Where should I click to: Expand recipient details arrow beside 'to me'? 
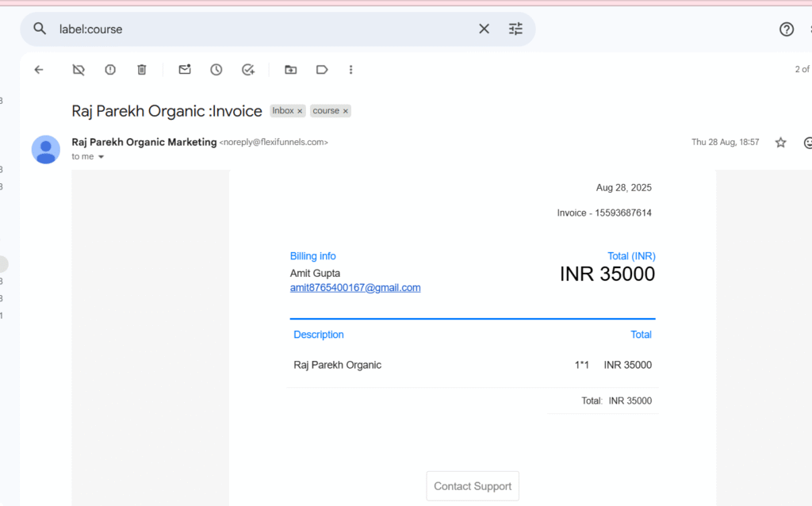101,157
